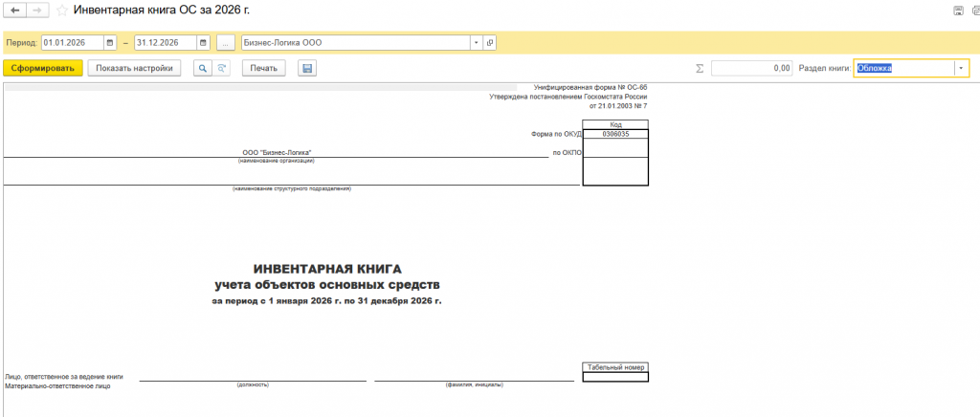Click the Табельный номер header cell
980x417 pixels.
coord(615,367)
